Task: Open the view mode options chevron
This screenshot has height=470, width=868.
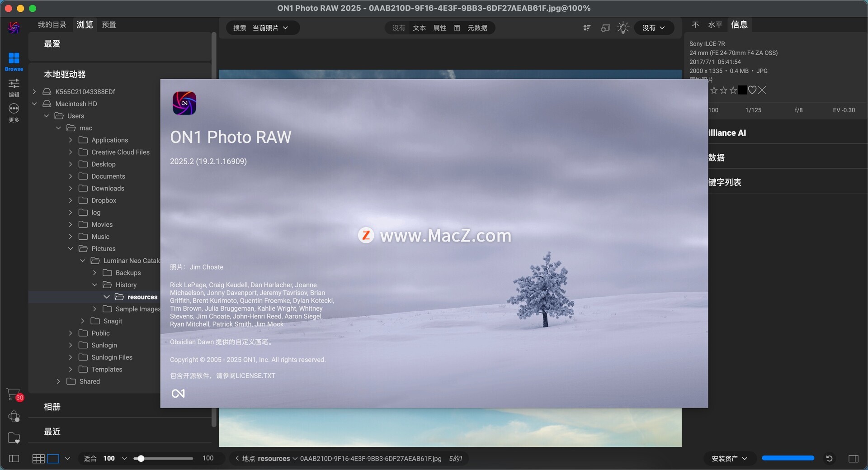Action: pyautogui.click(x=67, y=459)
